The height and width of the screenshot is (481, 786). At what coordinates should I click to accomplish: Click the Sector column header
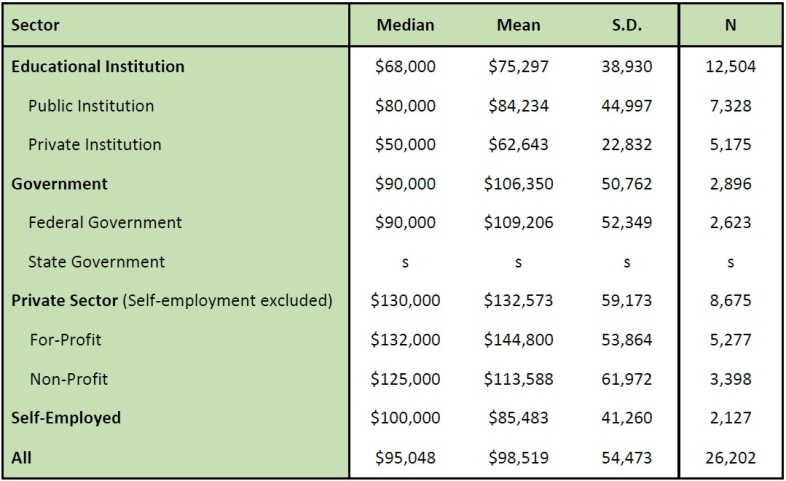(36, 25)
